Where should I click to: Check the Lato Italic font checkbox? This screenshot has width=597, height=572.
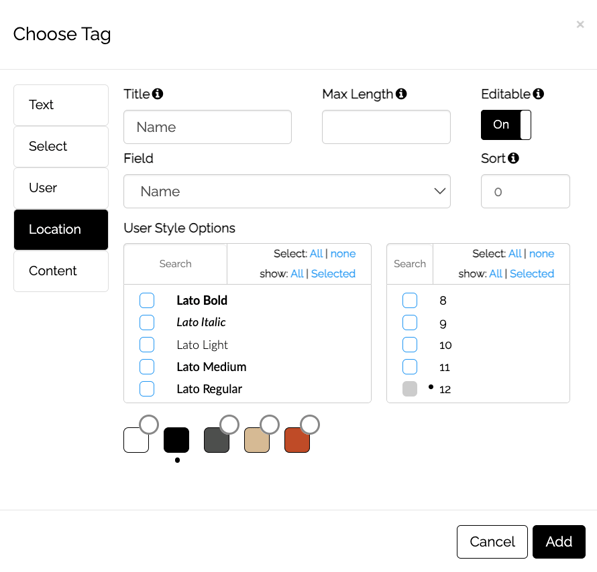(147, 322)
